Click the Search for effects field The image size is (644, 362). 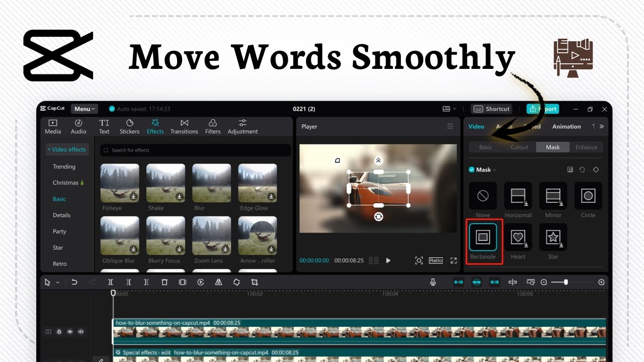pos(195,150)
